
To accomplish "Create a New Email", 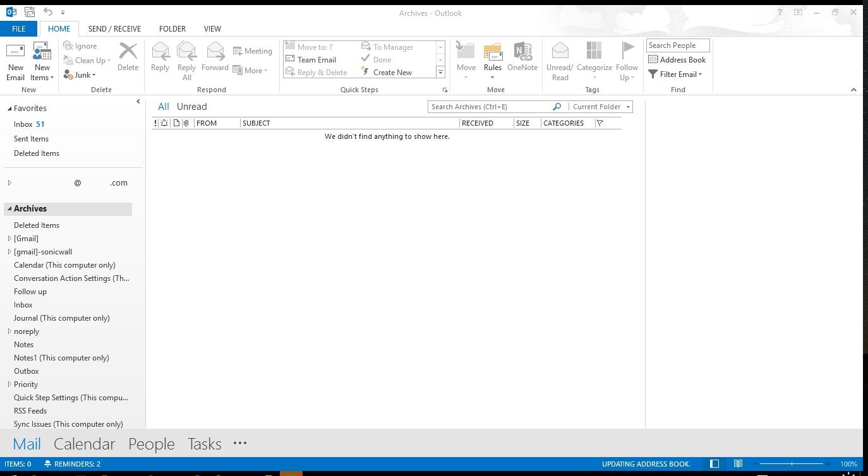I will coord(15,62).
